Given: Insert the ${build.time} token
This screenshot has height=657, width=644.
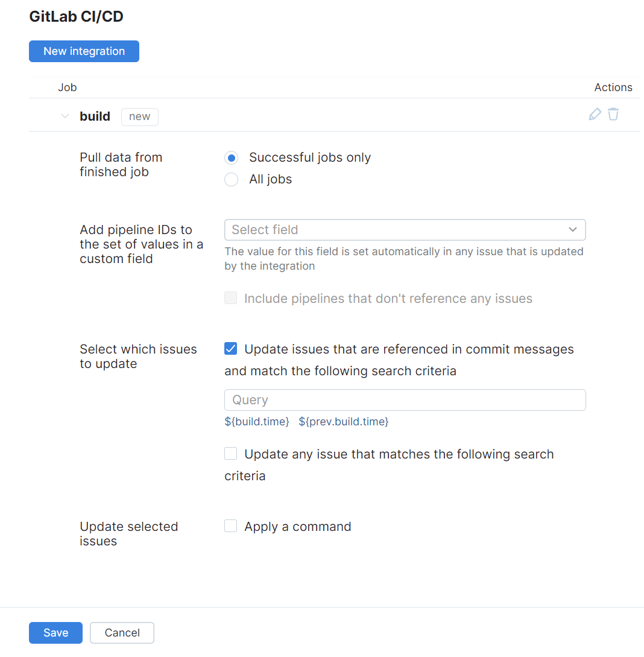Looking at the screenshot, I should click(257, 421).
